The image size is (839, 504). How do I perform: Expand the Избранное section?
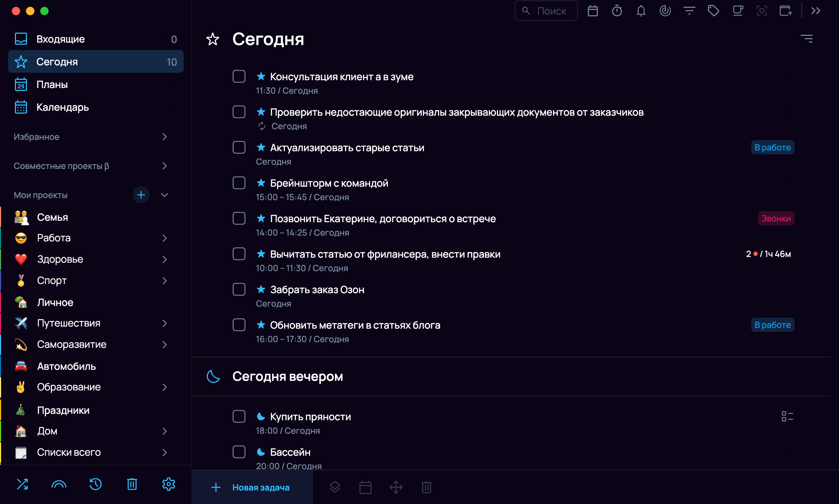coord(164,137)
